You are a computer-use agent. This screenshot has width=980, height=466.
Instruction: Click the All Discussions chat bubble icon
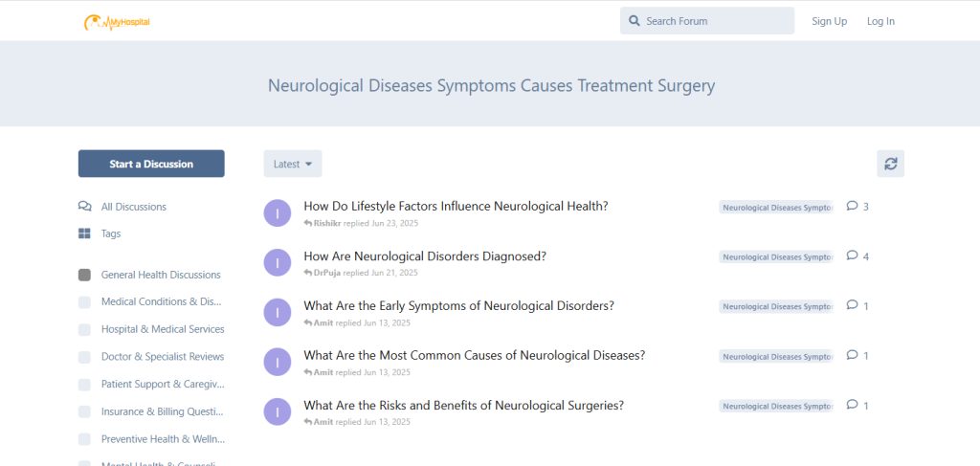(x=84, y=207)
